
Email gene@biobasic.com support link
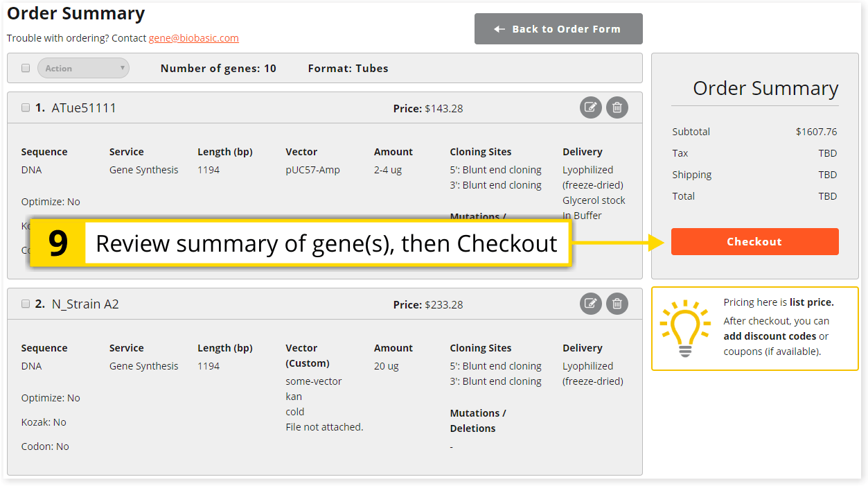193,38
